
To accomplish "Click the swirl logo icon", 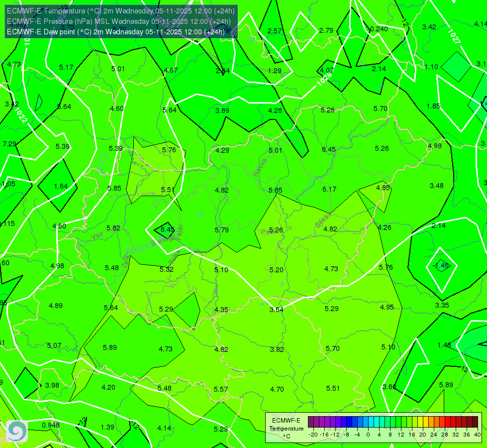I will [17, 431].
